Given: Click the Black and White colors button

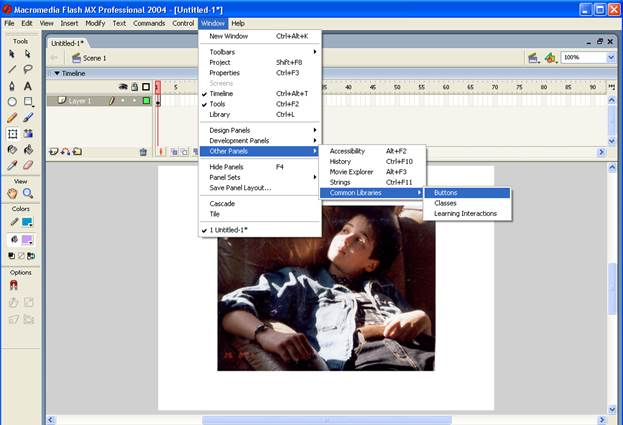Looking at the screenshot, I should pyautogui.click(x=12, y=256).
